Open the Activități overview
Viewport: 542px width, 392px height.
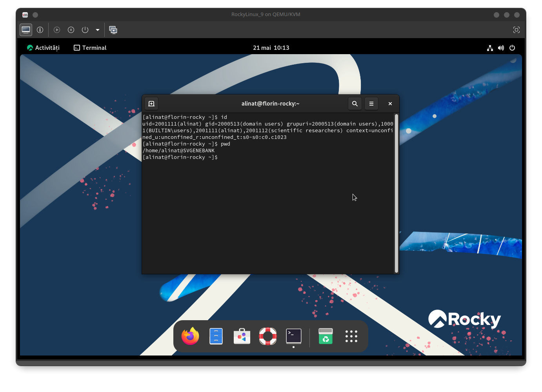[43, 48]
